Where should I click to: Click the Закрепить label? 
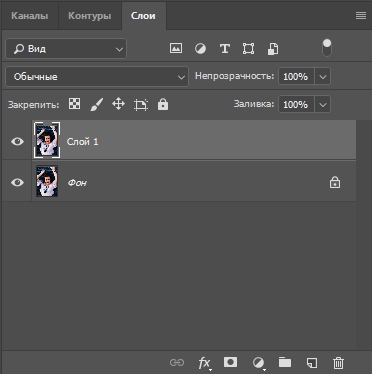(x=33, y=105)
